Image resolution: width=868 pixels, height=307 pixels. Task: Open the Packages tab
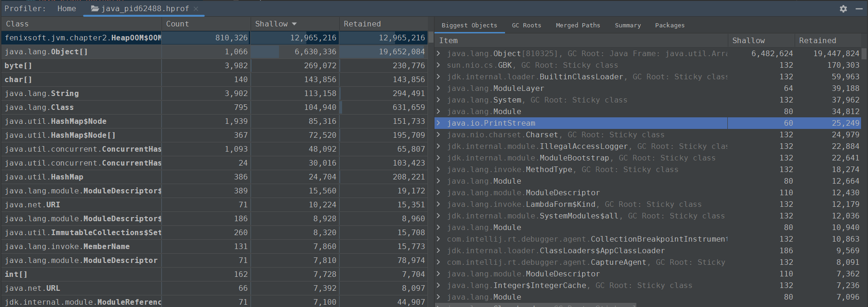670,26
